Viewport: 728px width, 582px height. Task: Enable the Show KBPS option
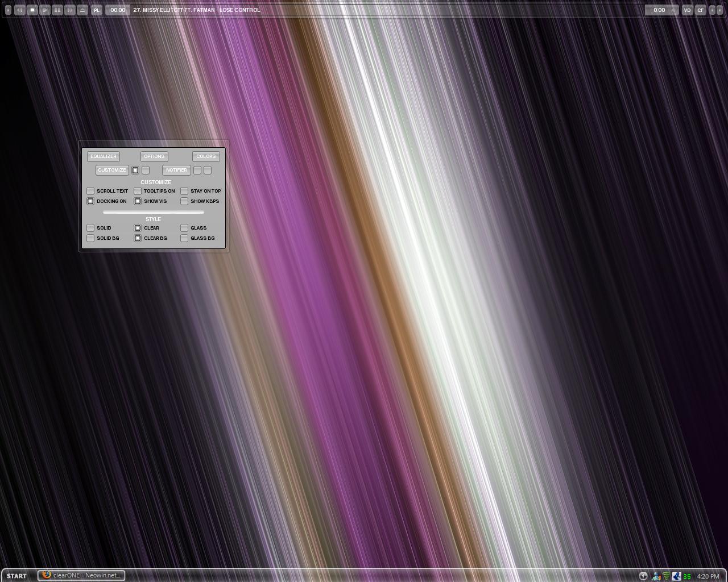pos(184,201)
